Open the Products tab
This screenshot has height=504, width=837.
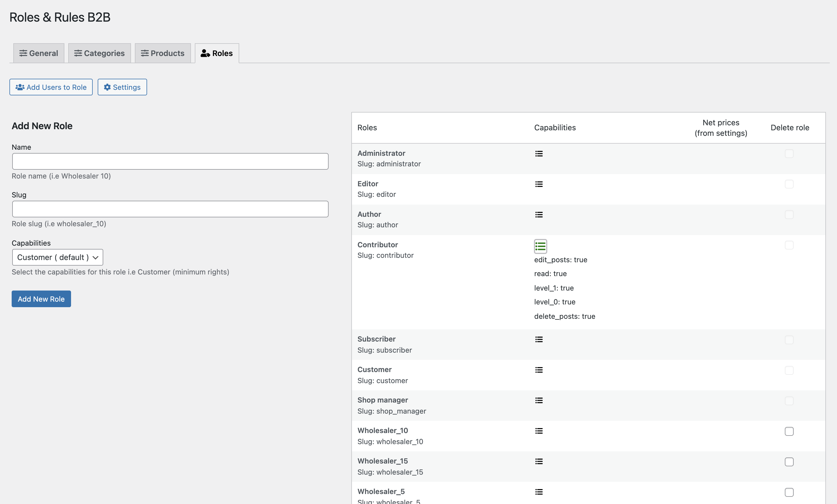pos(163,53)
